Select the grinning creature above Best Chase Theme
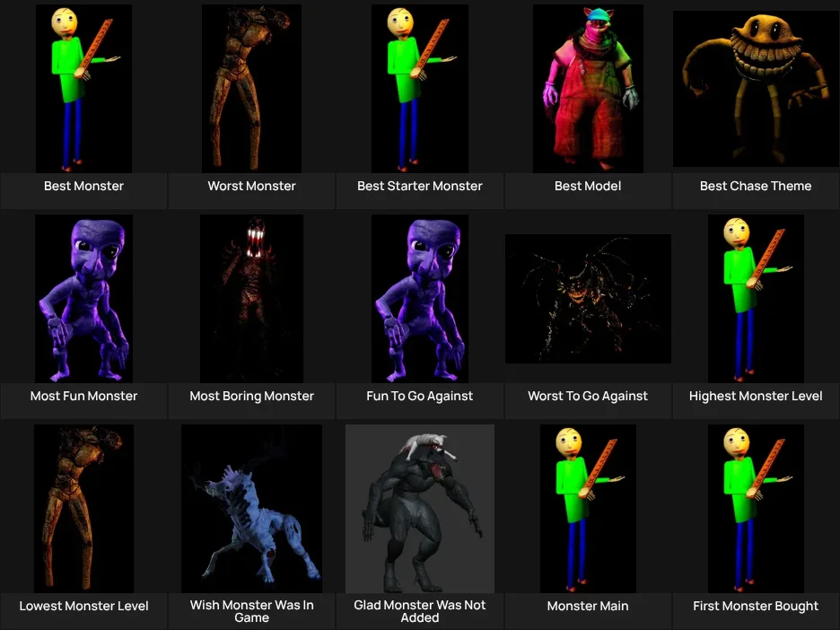 pos(756,89)
